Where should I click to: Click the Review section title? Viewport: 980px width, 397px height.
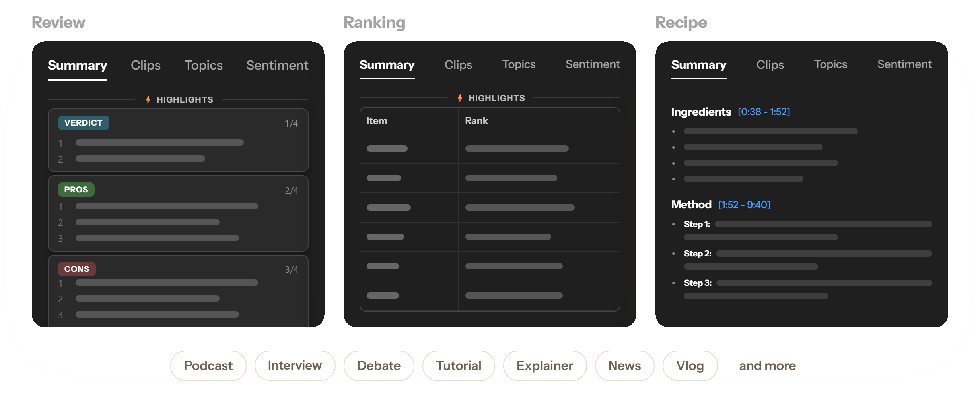coord(58,23)
